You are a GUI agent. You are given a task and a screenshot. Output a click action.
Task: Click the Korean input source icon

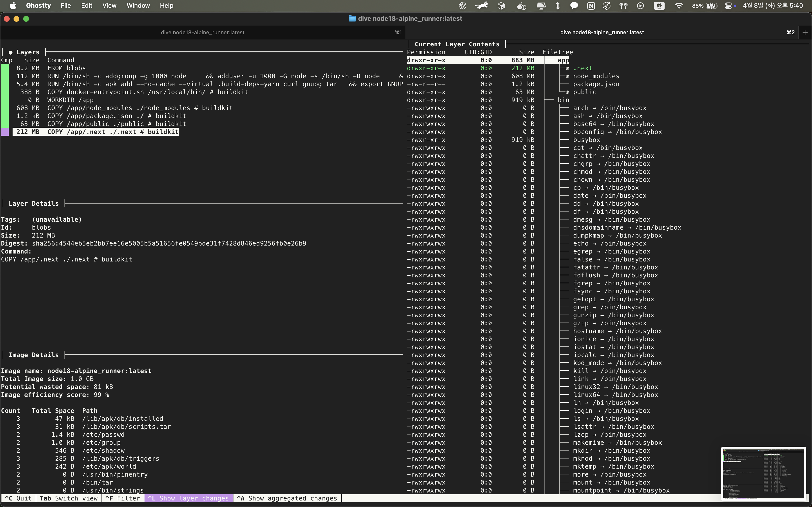point(659,6)
